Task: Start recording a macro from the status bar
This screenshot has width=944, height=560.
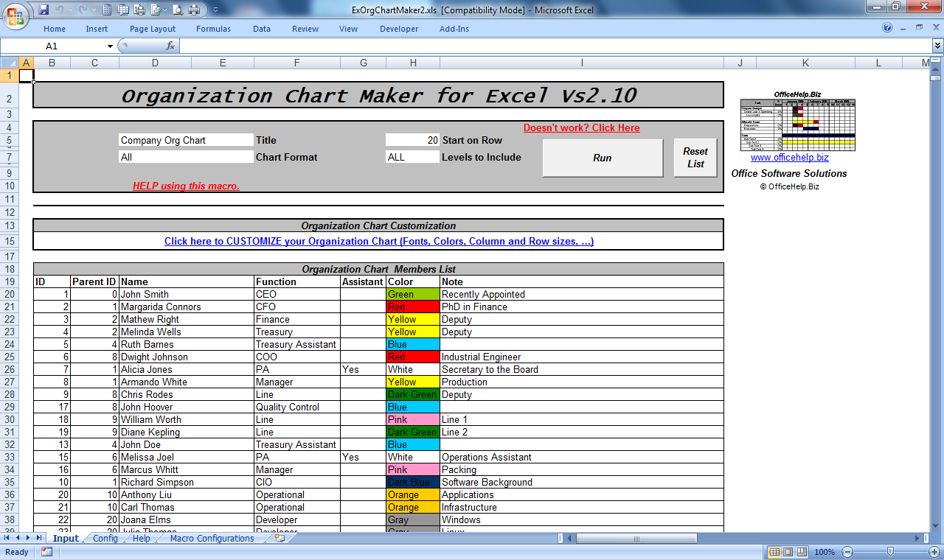Action: 46,552
